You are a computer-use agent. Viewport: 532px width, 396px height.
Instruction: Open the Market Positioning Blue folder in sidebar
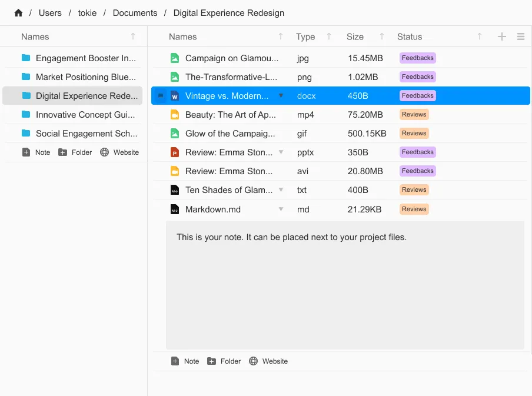[x=85, y=77]
